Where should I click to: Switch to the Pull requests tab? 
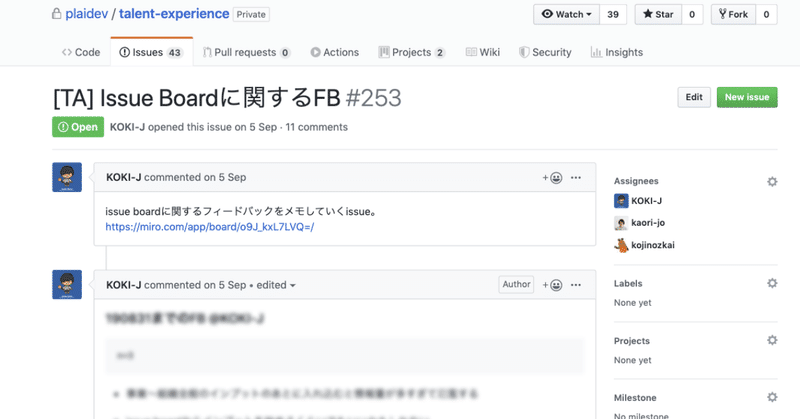246,52
